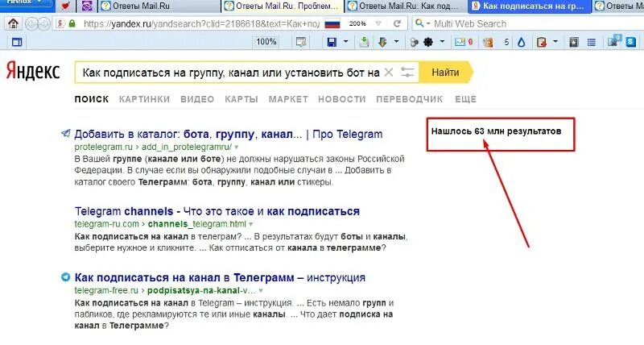This screenshot has height=345, width=644.
Task: Open result 'Добавить в каталог: бота, группу, канал'
Action: 229,134
